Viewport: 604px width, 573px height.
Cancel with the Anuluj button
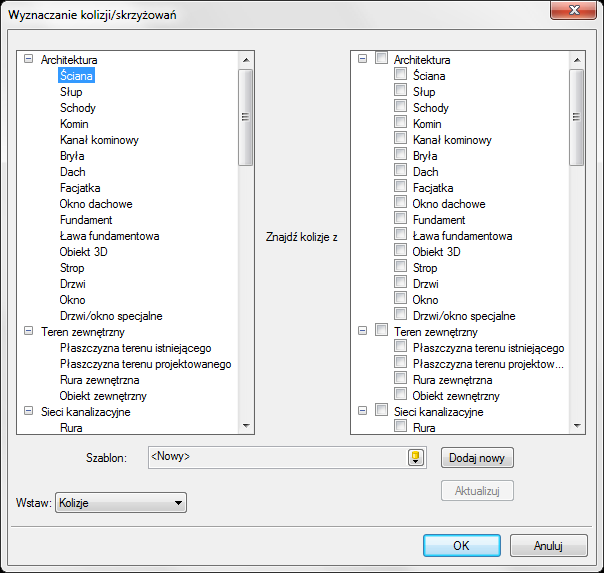[x=549, y=546]
